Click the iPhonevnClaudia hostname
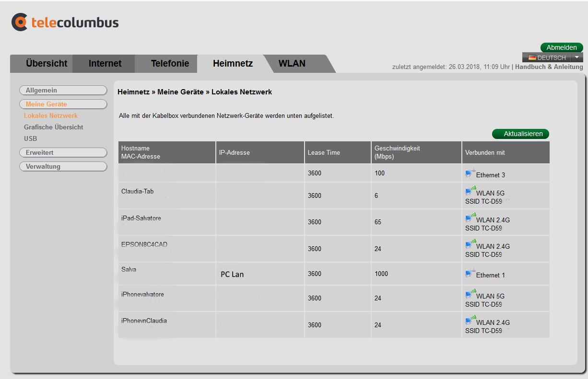588x379 pixels. point(144,321)
